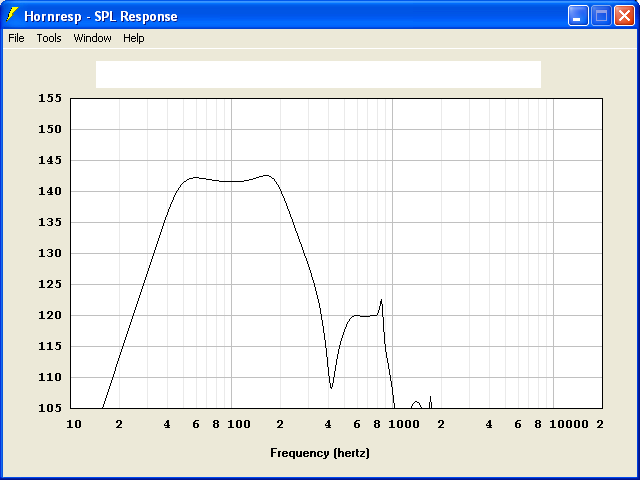Click the 150 value on the vertical axis
The image size is (640, 480).
pyautogui.click(x=50, y=129)
